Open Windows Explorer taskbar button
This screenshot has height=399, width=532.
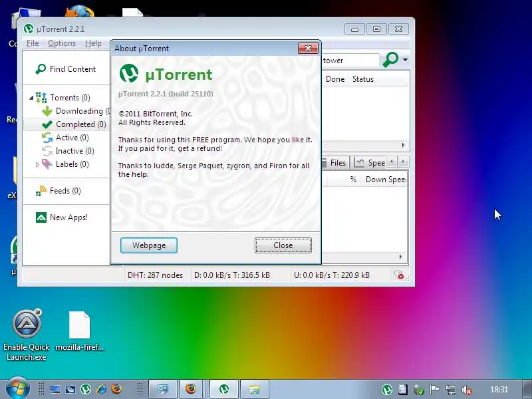tap(255, 389)
